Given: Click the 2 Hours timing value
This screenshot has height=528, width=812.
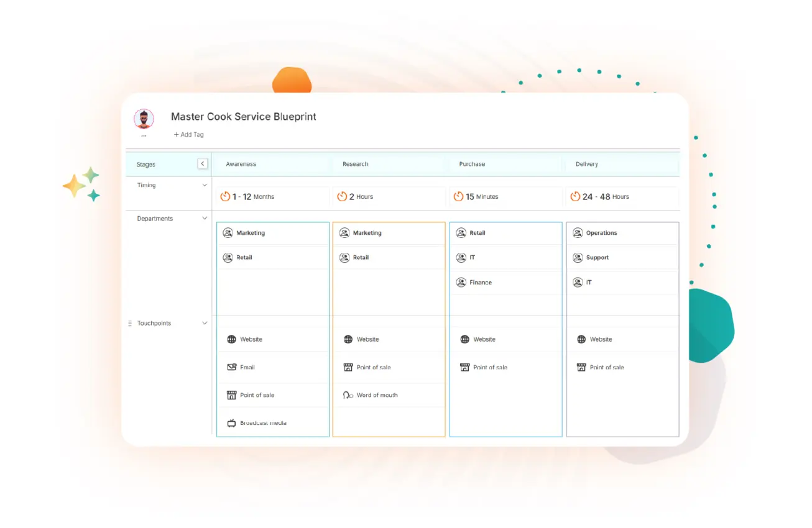Looking at the screenshot, I should pos(361,196).
